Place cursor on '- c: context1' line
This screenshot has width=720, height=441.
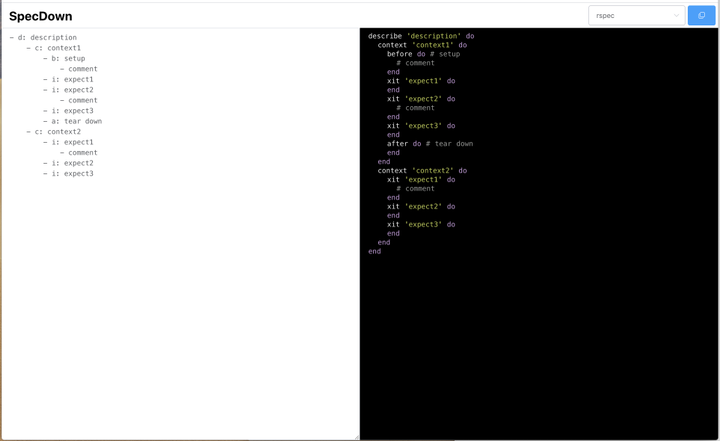pyautogui.click(x=53, y=48)
